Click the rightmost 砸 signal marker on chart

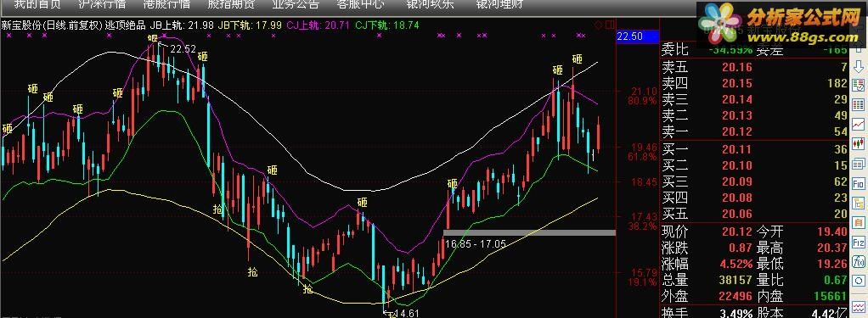click(x=578, y=59)
